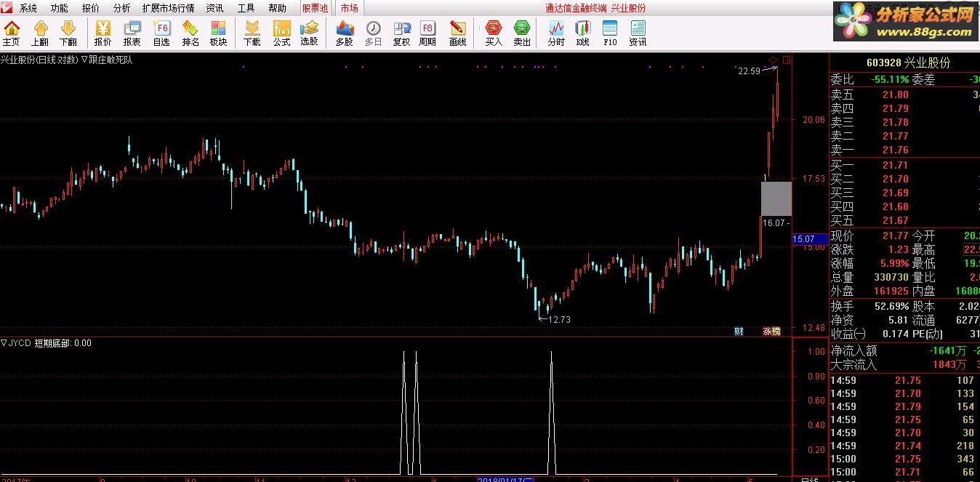Click the 多日 multi-day clock icon
This screenshot has height=482, width=980.
point(373,33)
